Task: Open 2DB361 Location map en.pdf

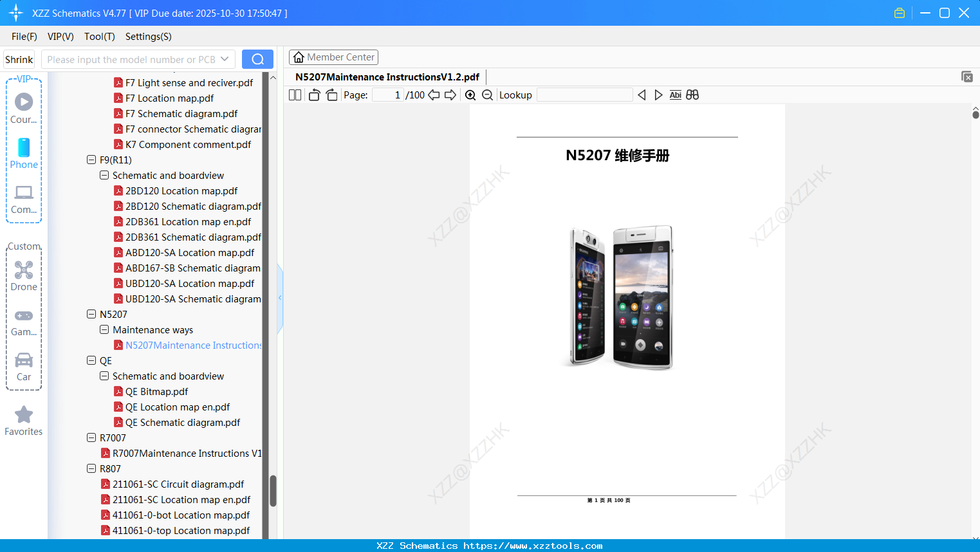Action: pos(189,221)
